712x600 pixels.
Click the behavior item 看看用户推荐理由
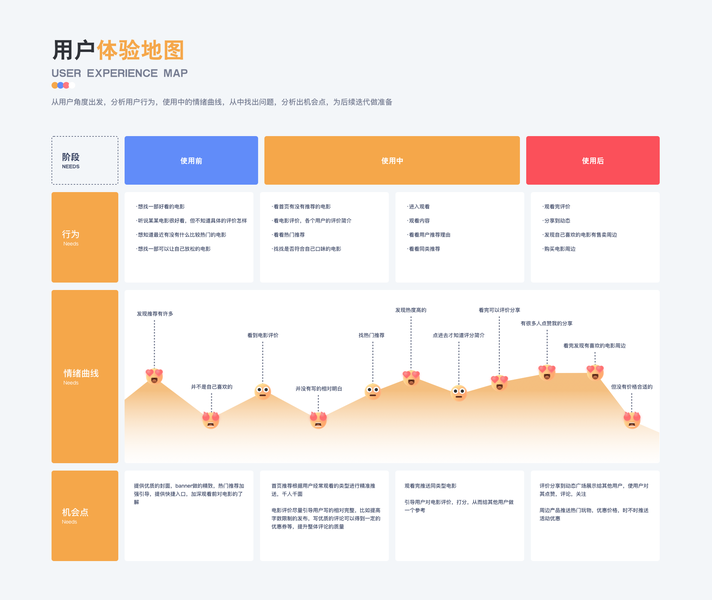[x=429, y=235]
